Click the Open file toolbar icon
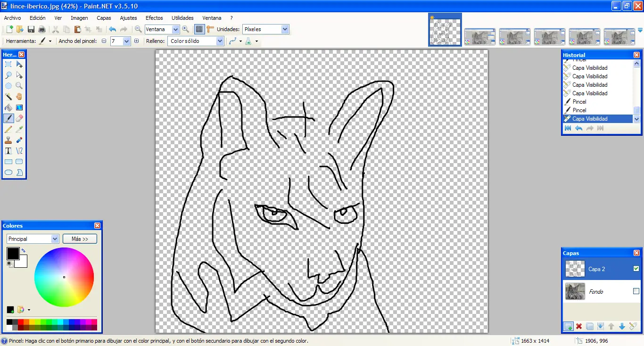Image resolution: width=644 pixels, height=346 pixels. pos(20,29)
